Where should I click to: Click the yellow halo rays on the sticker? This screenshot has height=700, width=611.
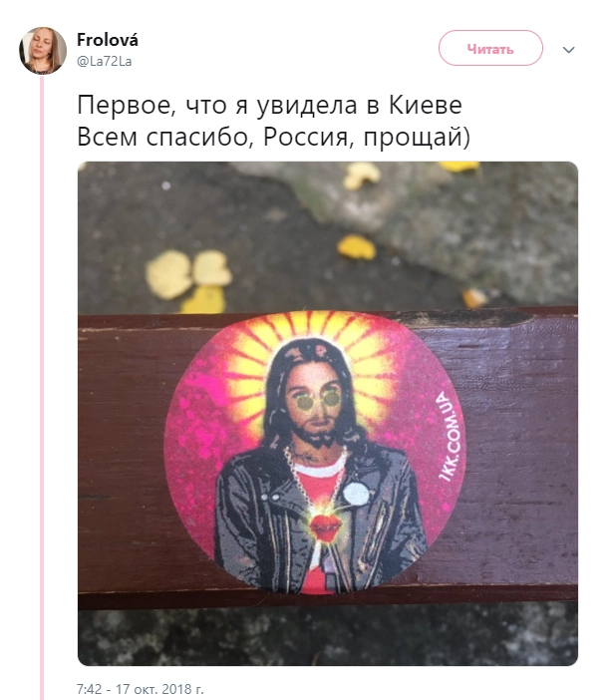tap(312, 339)
